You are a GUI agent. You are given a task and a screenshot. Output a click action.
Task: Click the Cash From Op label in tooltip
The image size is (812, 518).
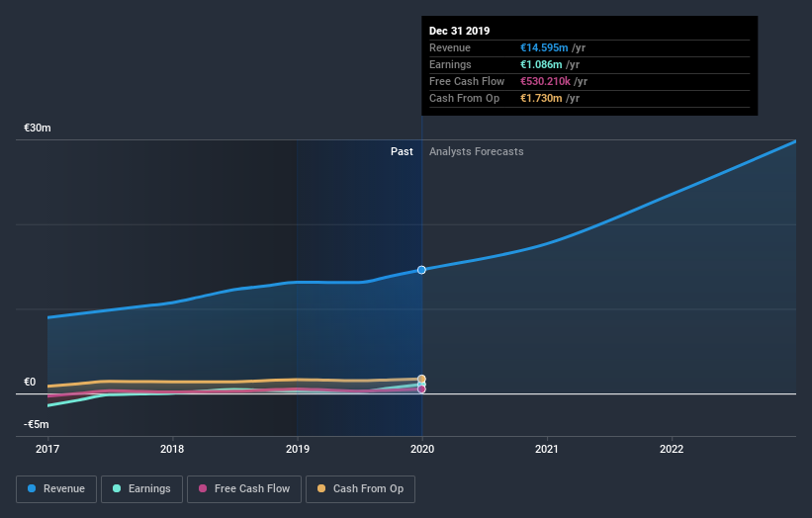pyautogui.click(x=464, y=98)
